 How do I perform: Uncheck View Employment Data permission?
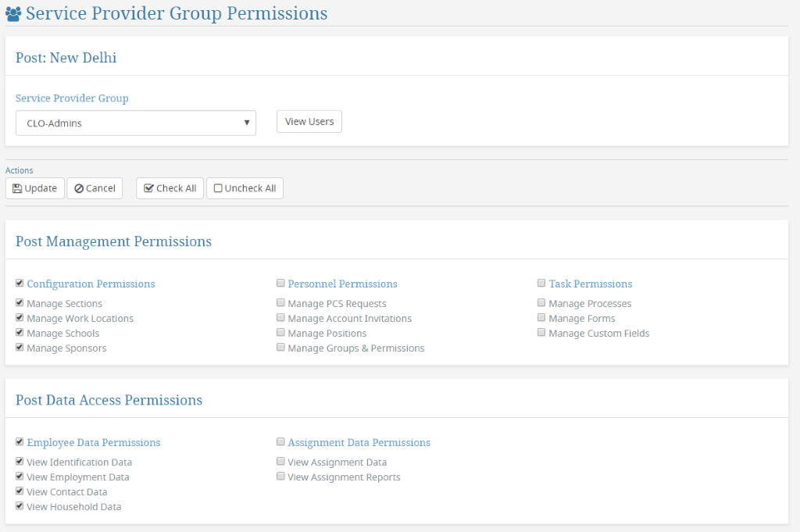[x=20, y=477]
